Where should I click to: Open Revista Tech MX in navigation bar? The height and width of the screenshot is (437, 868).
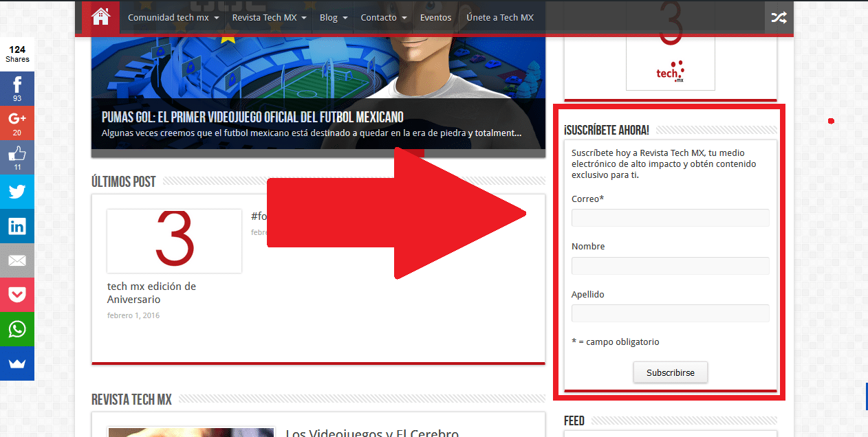click(x=265, y=17)
